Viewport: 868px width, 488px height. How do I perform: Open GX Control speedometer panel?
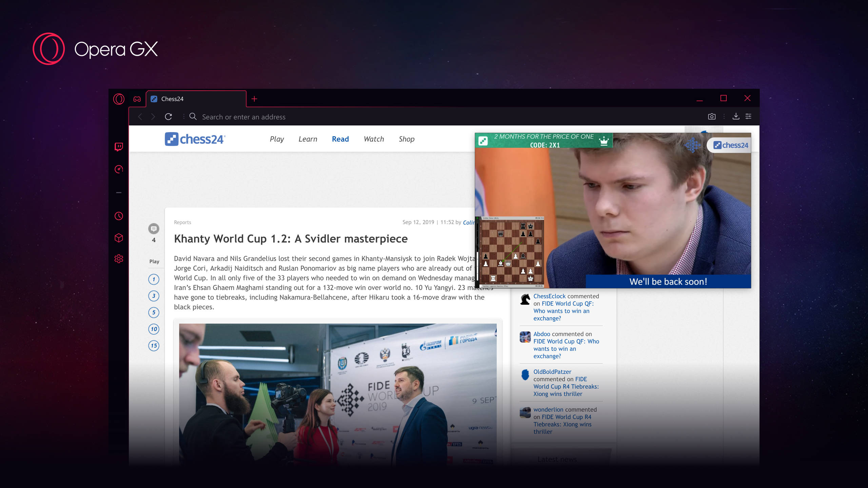point(119,169)
